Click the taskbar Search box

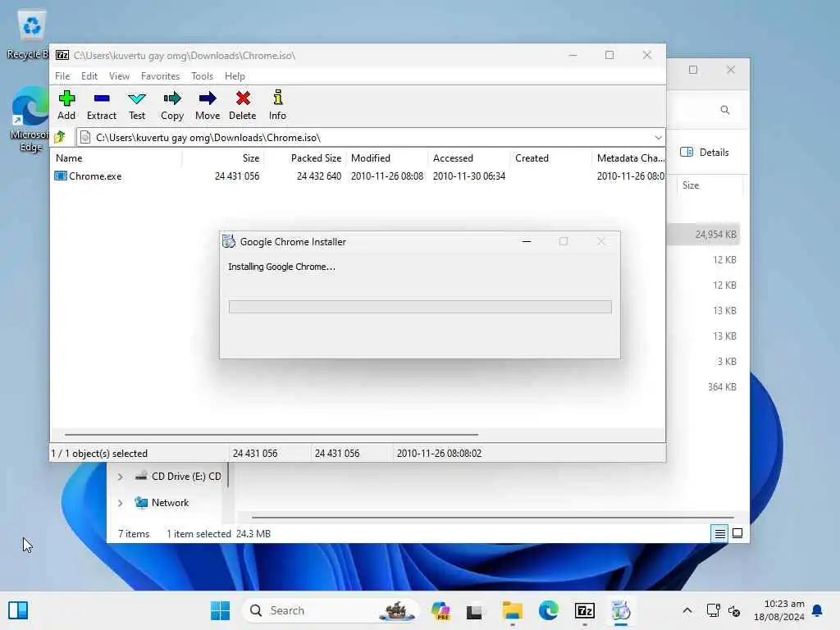click(x=330, y=610)
